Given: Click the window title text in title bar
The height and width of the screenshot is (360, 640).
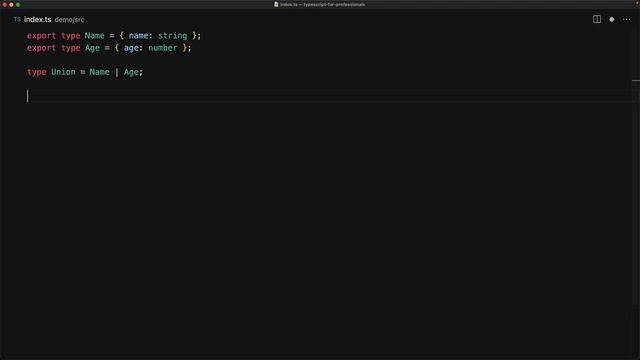Looking at the screenshot, I should [322, 4].
